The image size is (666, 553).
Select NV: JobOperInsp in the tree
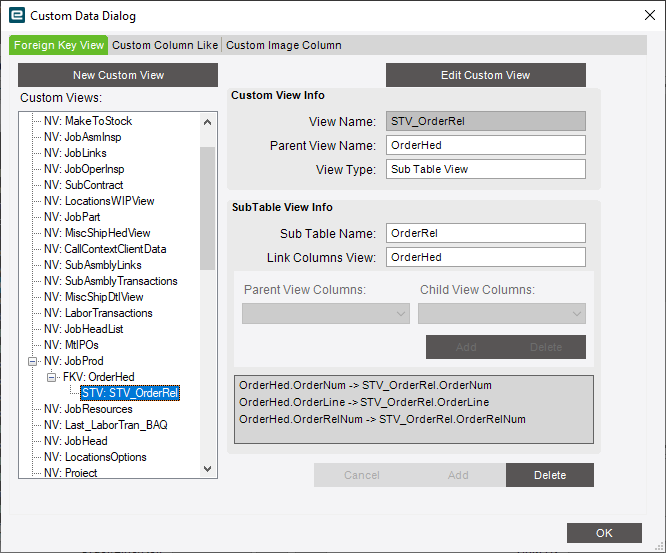tap(84, 169)
